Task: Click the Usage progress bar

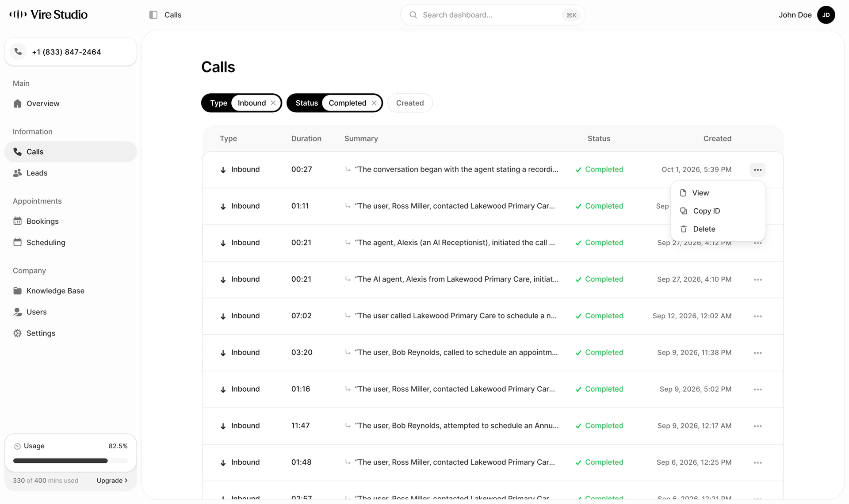Action: [70, 461]
